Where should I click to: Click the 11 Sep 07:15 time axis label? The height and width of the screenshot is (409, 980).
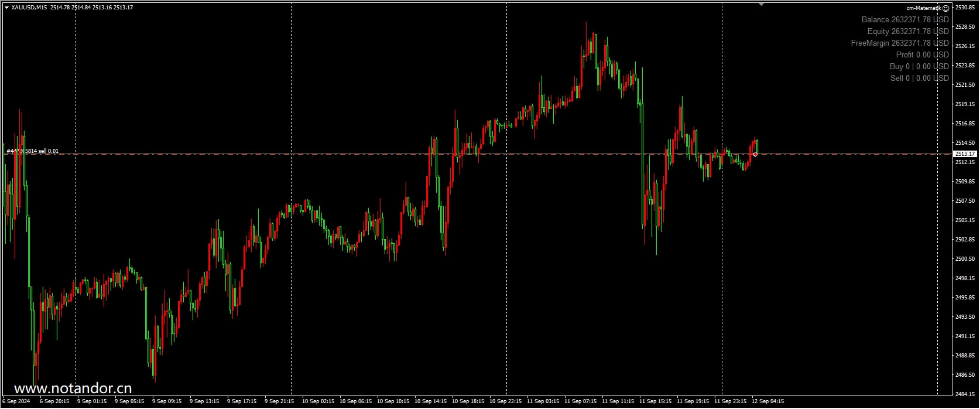[580, 401]
